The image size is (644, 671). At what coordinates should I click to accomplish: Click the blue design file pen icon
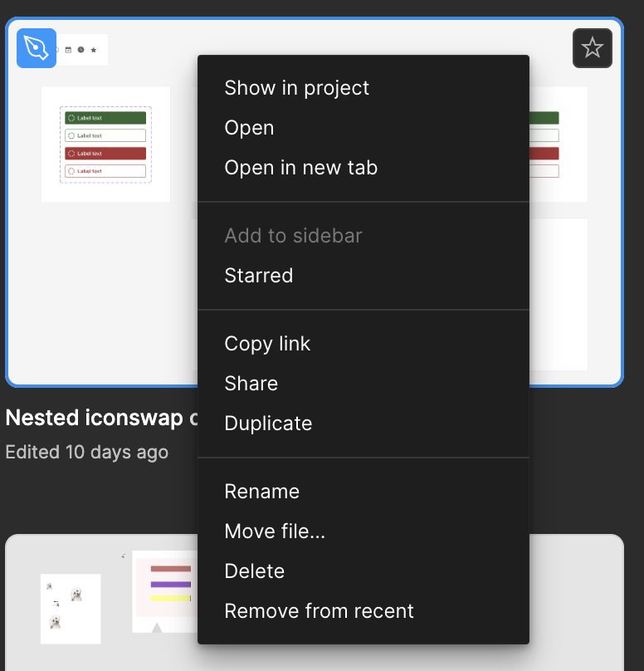(37, 48)
